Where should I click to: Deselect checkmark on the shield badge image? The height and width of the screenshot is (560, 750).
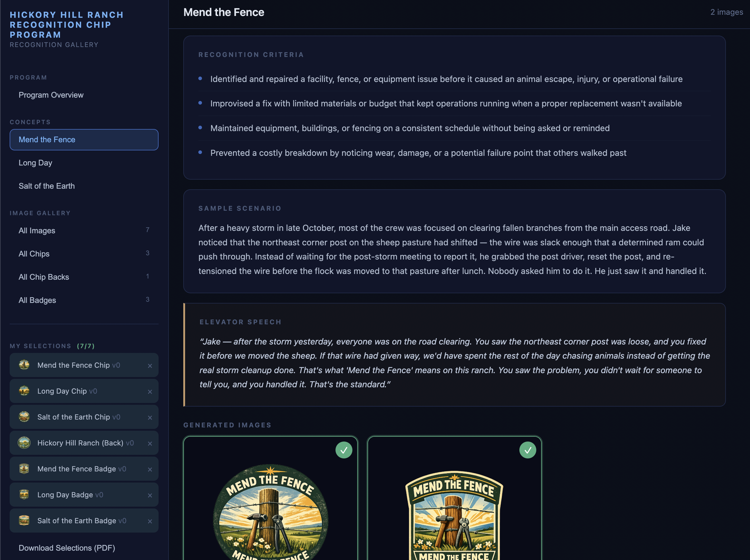(x=528, y=450)
